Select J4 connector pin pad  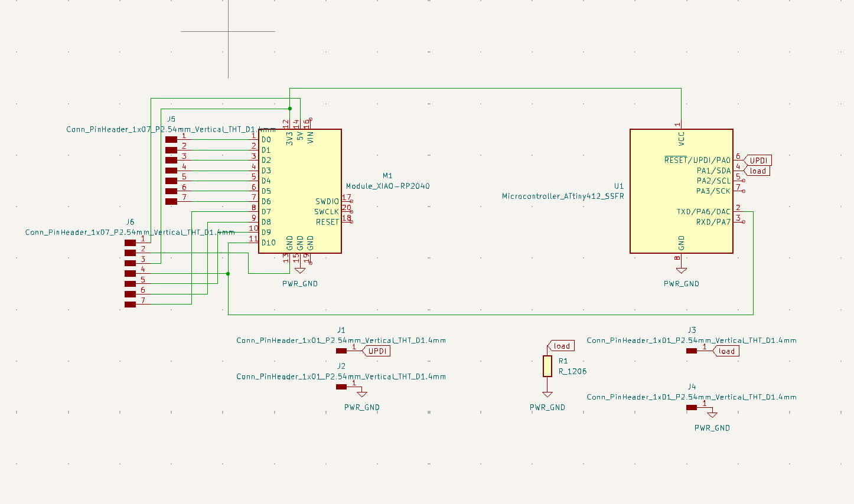(692, 407)
